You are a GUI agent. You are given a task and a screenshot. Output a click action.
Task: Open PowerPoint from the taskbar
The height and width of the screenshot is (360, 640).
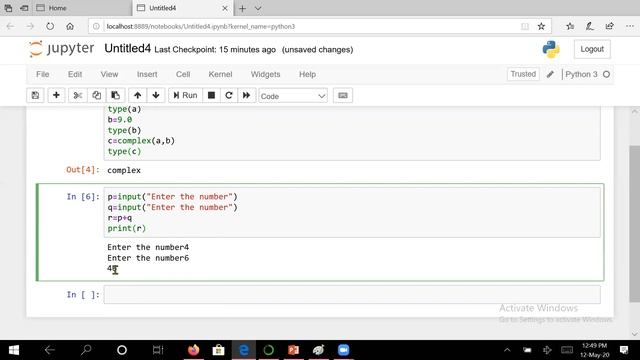coord(293,350)
